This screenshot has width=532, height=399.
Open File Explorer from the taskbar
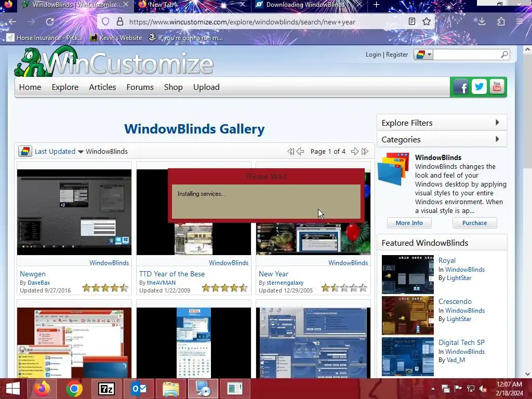(170, 389)
